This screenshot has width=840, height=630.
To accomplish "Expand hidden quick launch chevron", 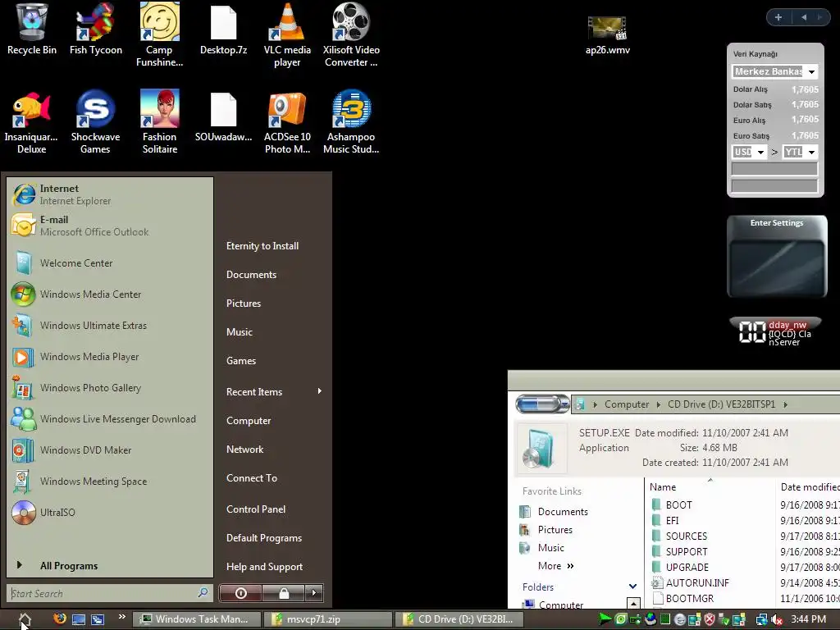I will click(x=121, y=617).
